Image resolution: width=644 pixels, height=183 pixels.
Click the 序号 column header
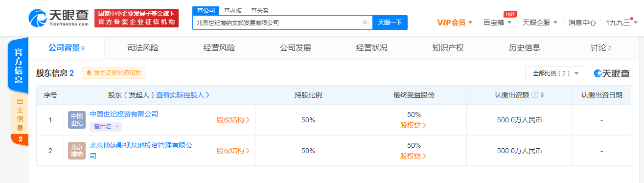tap(50, 95)
